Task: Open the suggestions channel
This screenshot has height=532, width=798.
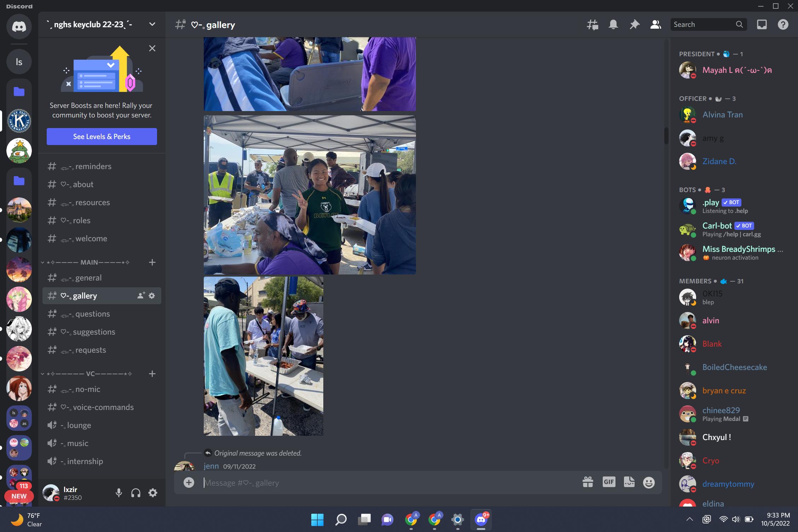Action: tap(94, 332)
